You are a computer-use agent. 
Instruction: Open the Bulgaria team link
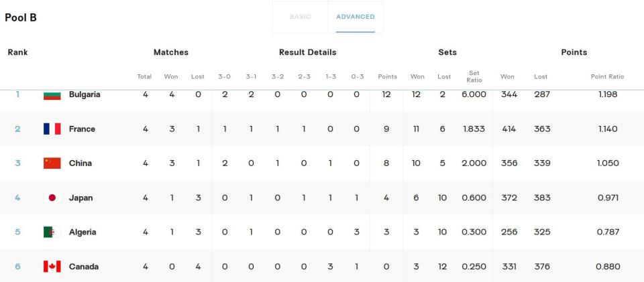[x=85, y=94]
